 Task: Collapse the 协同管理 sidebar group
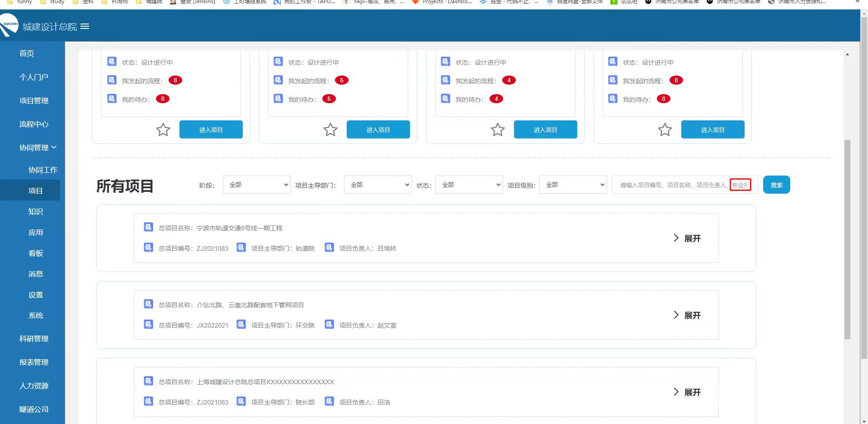click(x=38, y=148)
